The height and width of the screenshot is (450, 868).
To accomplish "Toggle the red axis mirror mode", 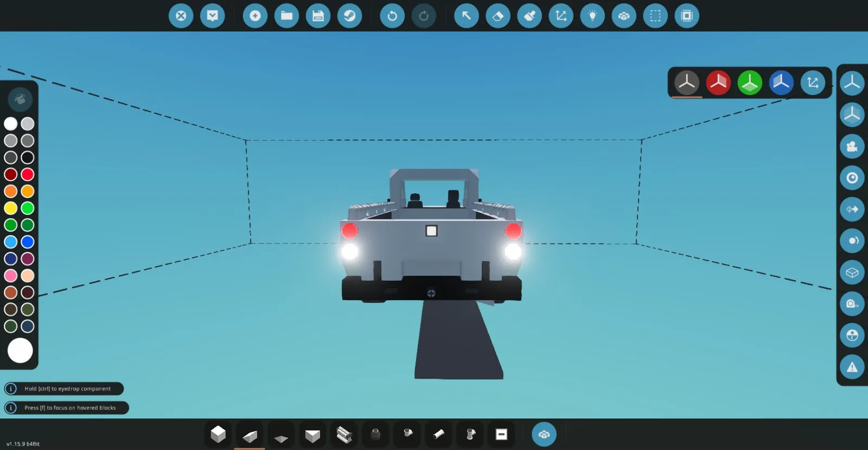I will [x=718, y=83].
